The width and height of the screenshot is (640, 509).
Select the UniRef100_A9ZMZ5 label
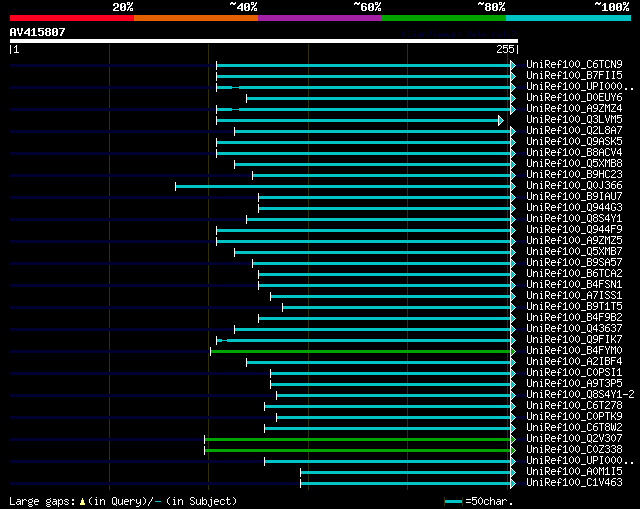pyautogui.click(x=574, y=241)
